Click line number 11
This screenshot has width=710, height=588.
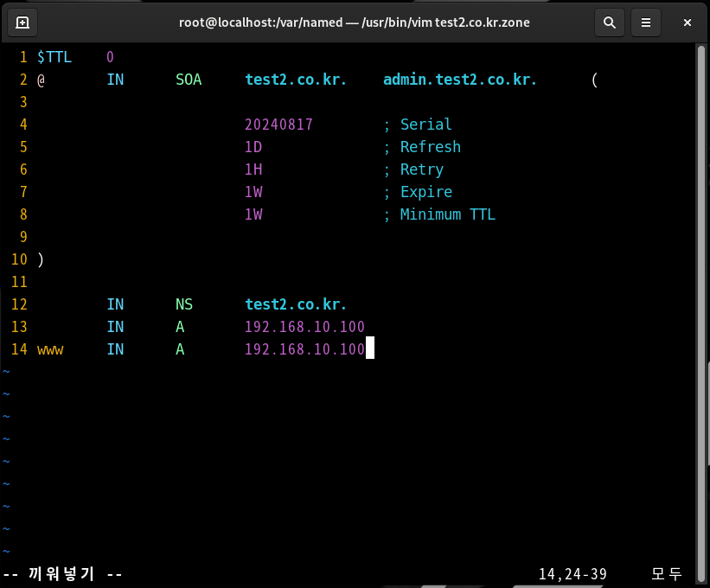19,282
